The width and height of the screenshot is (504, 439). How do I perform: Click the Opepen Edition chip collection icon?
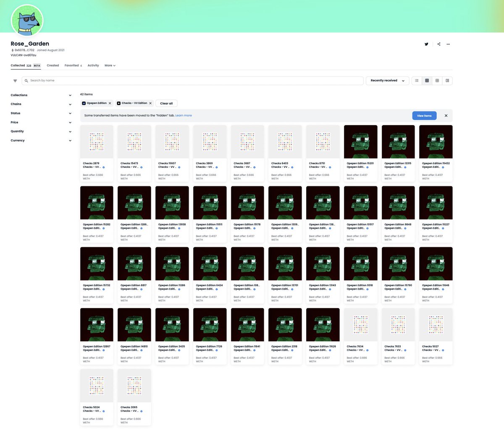(84, 103)
